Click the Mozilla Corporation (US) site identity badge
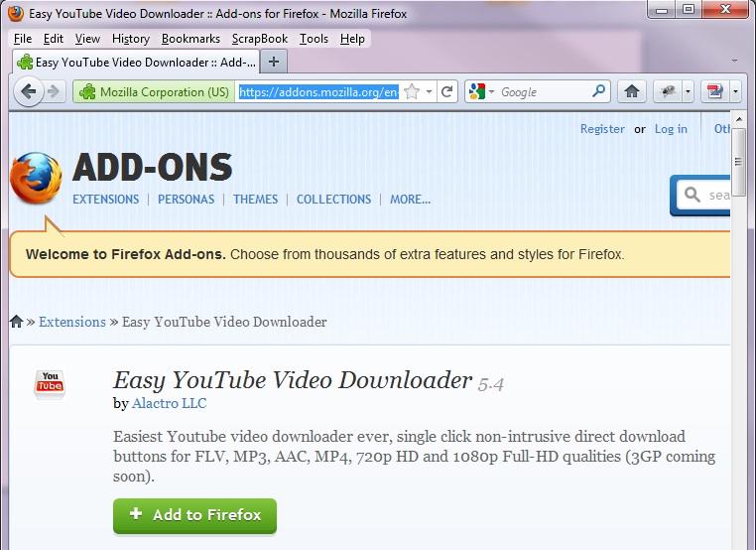 point(155,91)
